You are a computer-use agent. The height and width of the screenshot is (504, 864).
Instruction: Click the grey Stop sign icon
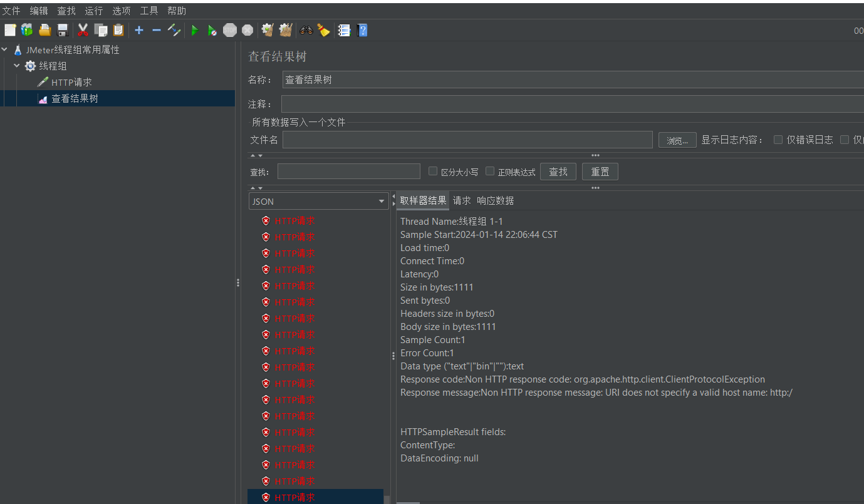click(230, 30)
